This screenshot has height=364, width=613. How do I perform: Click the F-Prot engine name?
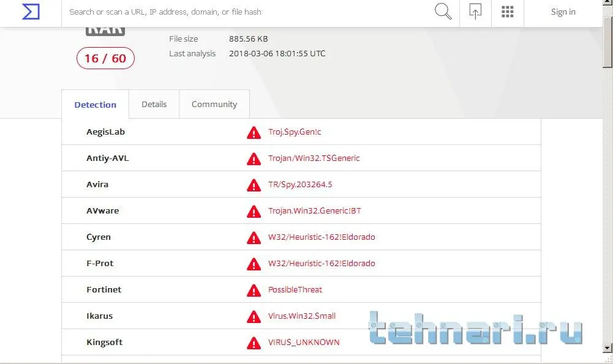100,263
